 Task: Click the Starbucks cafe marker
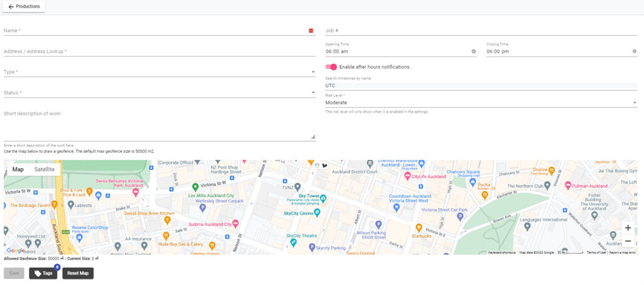coord(418,228)
